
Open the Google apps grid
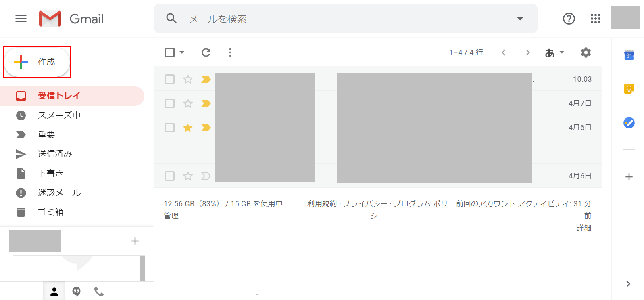(x=596, y=19)
